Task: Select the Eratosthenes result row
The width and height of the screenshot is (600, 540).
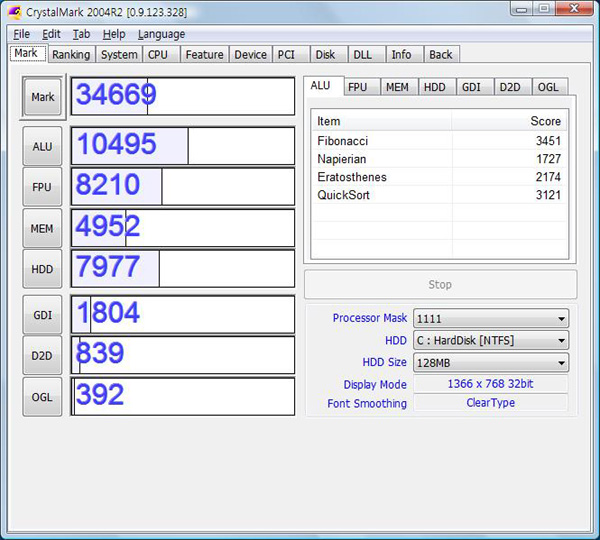Action: (439, 177)
